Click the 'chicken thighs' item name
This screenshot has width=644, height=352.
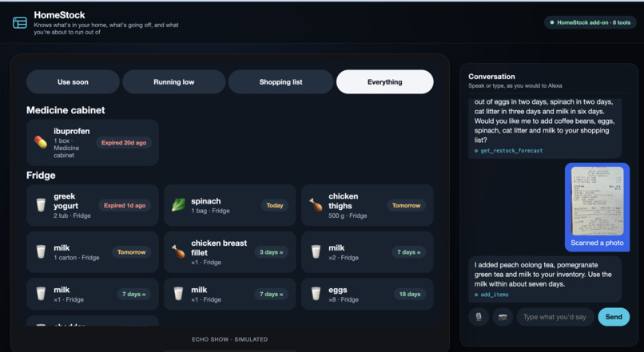343,201
